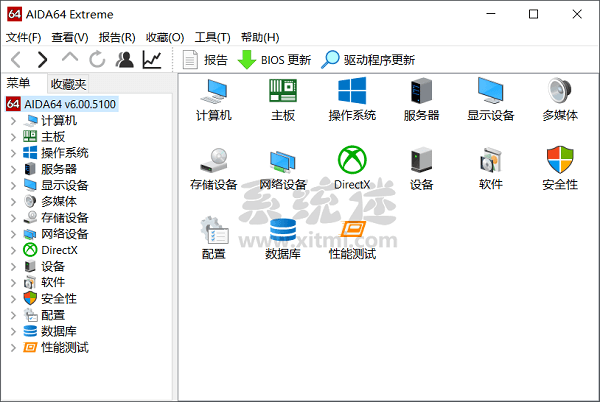Click the up-level arrow in toolbar
This screenshot has width=600, height=402.
click(70, 58)
